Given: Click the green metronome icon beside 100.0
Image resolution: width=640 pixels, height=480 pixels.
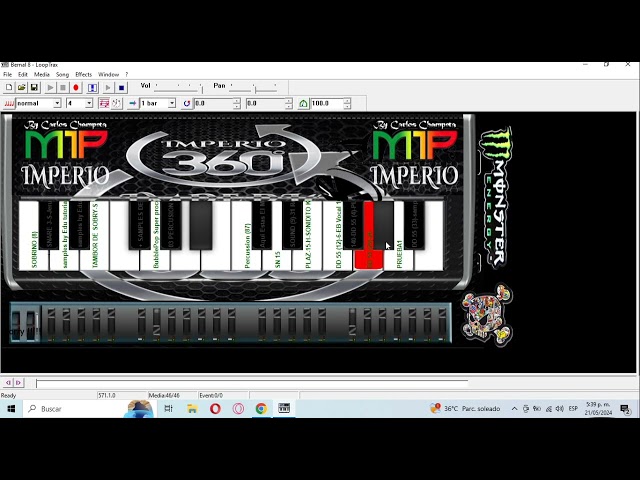Looking at the screenshot, I should (x=303, y=103).
